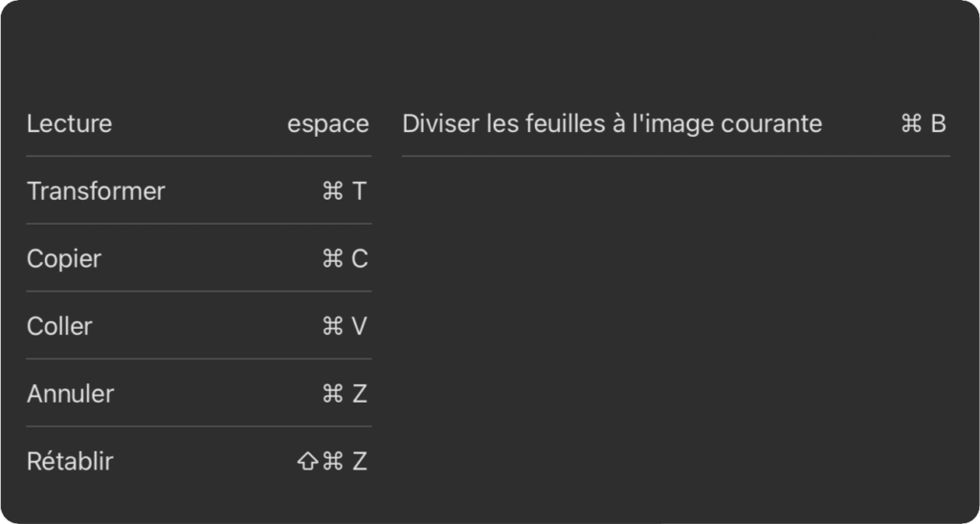980x524 pixels.
Task: Click the letter T in the Transformer shortcut
Action: click(359, 191)
